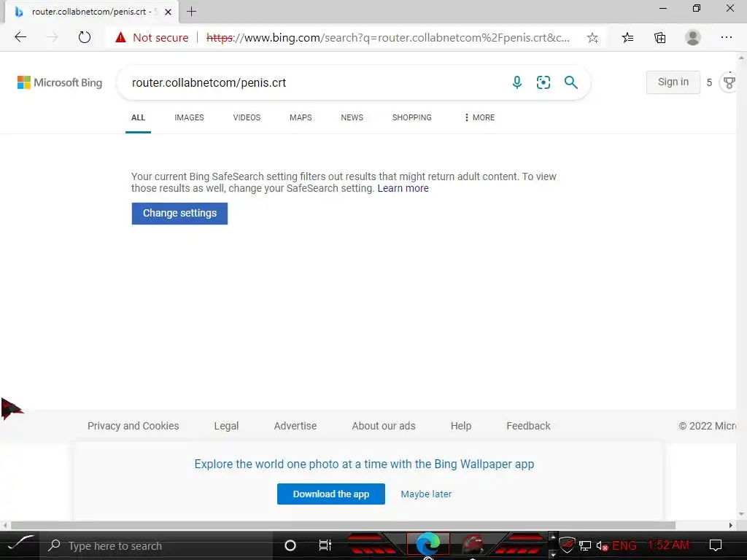This screenshot has height=560, width=747.
Task: Close the router.collabnetcom browser tab
Action: point(168,12)
